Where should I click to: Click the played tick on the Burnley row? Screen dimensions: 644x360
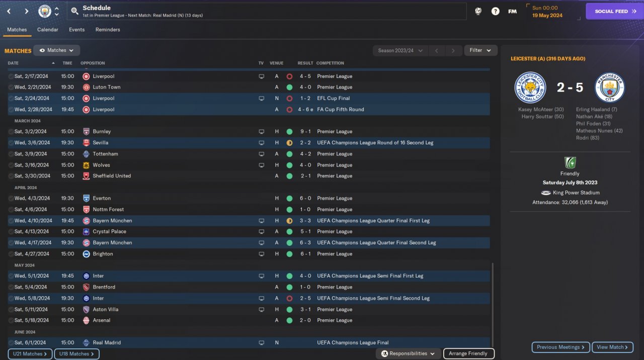click(11, 132)
